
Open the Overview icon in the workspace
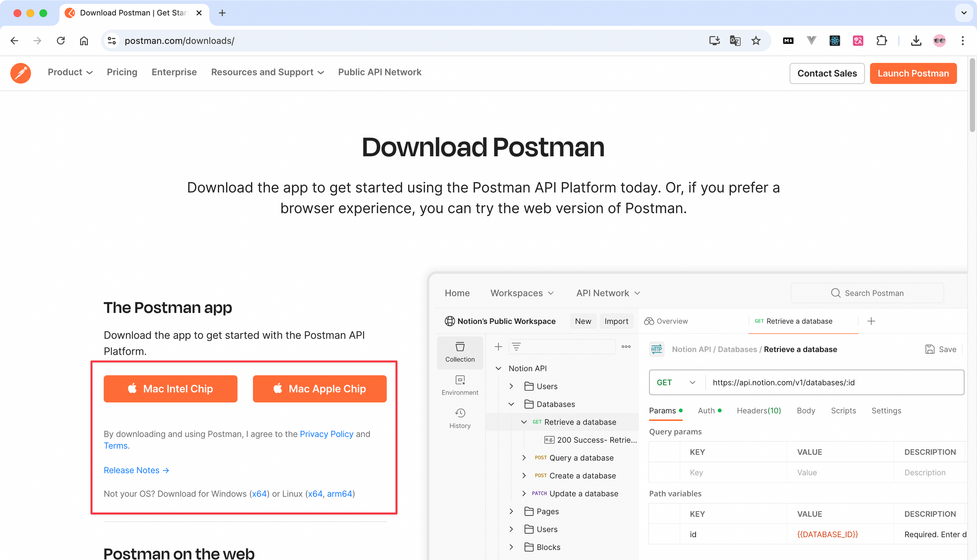[x=650, y=321]
